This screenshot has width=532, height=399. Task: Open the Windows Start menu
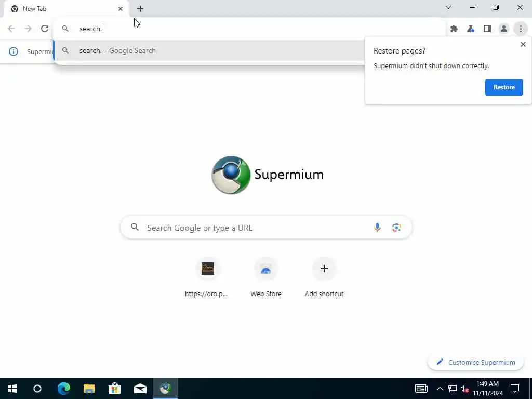pos(12,389)
